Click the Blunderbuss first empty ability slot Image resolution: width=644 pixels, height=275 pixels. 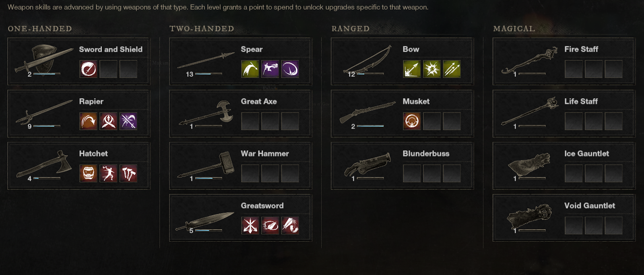coord(412,173)
